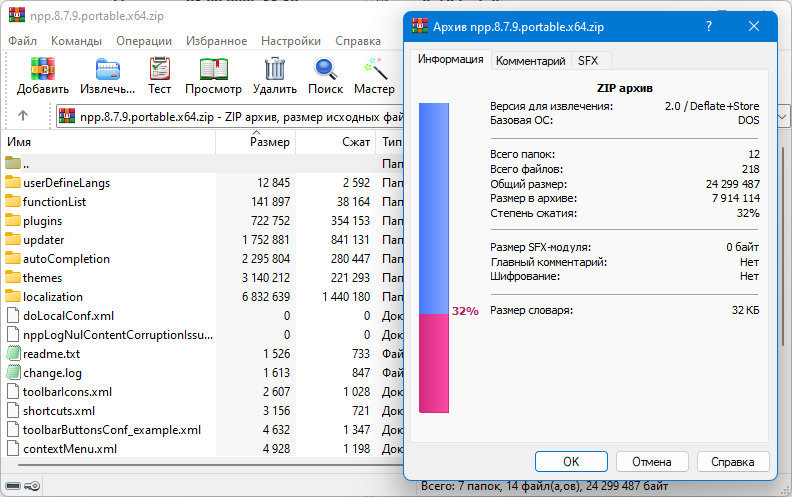Screen dimensions: 792x497
Task: Click the doLocalConf.xml file icon
Action: pyautogui.click(x=13, y=316)
